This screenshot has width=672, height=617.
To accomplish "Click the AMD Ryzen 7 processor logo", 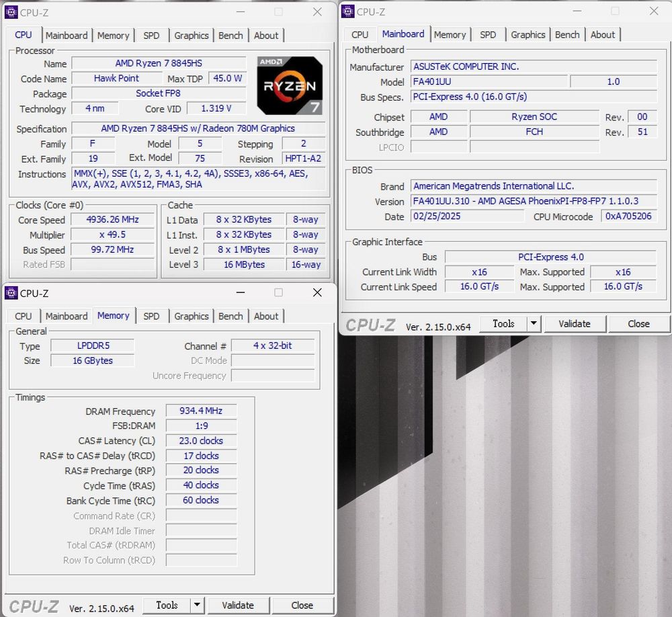I will coord(290,85).
